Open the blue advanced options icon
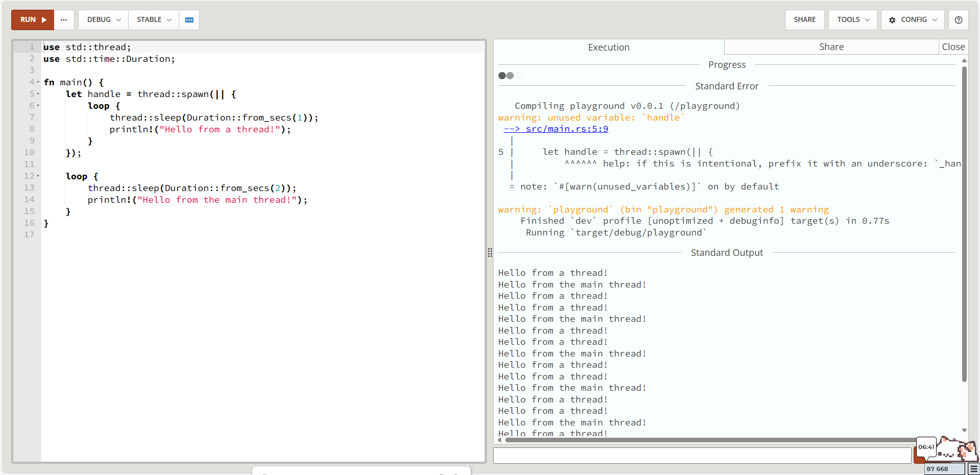 tap(189, 20)
